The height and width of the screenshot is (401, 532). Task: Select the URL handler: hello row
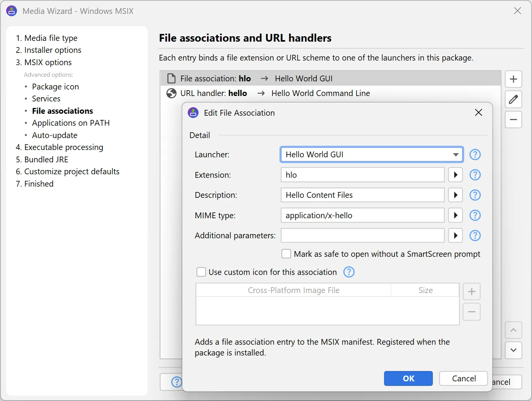click(x=331, y=93)
